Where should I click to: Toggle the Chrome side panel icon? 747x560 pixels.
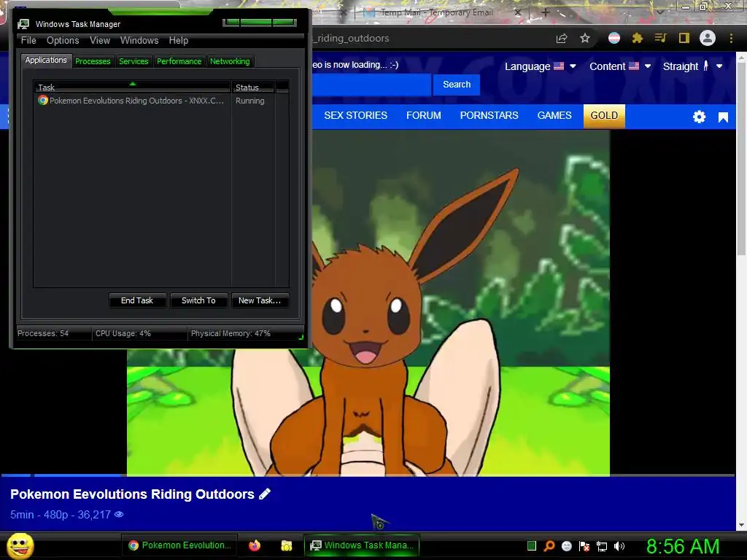(x=684, y=38)
